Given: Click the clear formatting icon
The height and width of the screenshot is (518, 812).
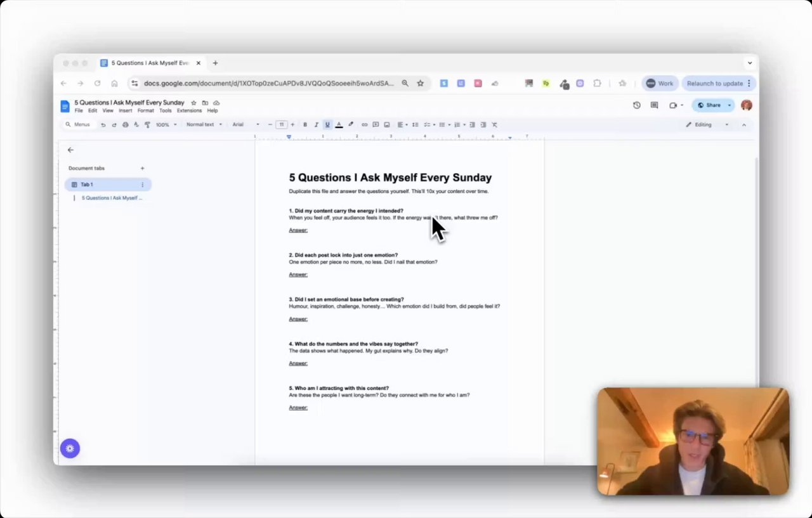Looking at the screenshot, I should click(x=495, y=125).
